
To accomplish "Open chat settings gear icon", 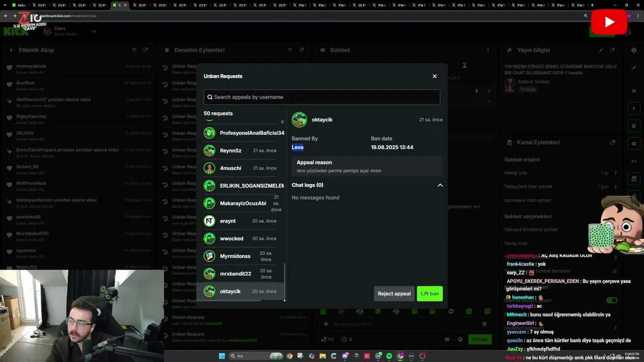I will click(x=460, y=339).
